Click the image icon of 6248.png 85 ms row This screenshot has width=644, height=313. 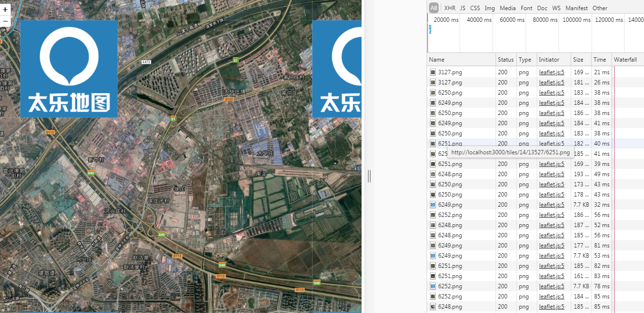433,307
